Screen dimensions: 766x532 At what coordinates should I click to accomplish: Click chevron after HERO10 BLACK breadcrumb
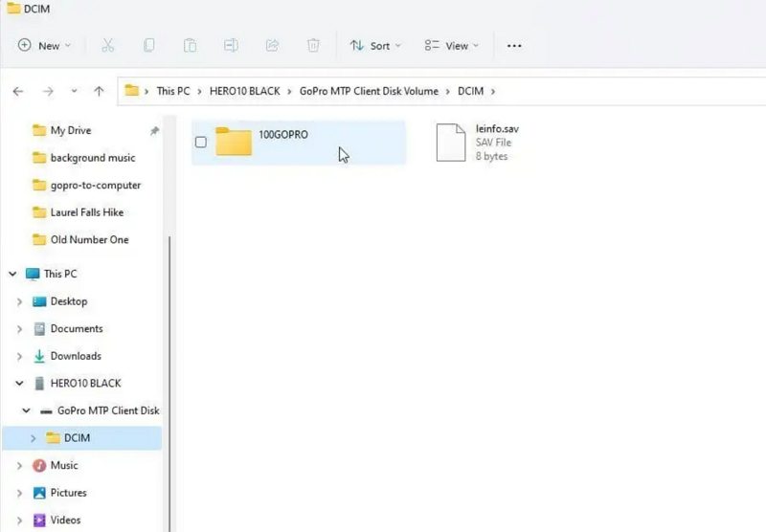pos(289,92)
